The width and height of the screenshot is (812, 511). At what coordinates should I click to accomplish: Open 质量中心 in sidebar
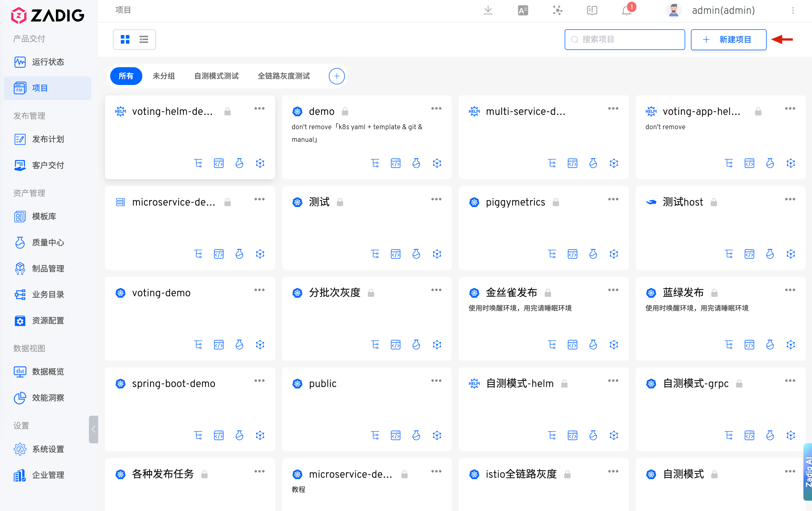[x=48, y=243]
